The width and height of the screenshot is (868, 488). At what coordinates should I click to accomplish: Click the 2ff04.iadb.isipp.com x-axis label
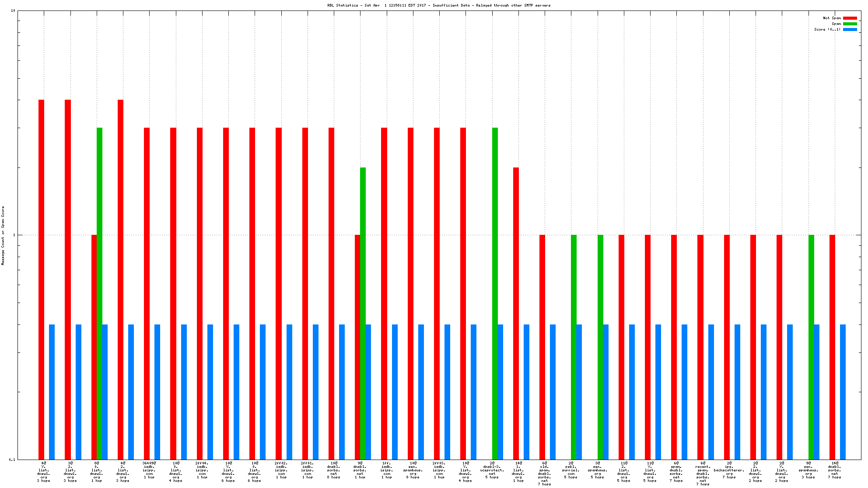coord(202,470)
